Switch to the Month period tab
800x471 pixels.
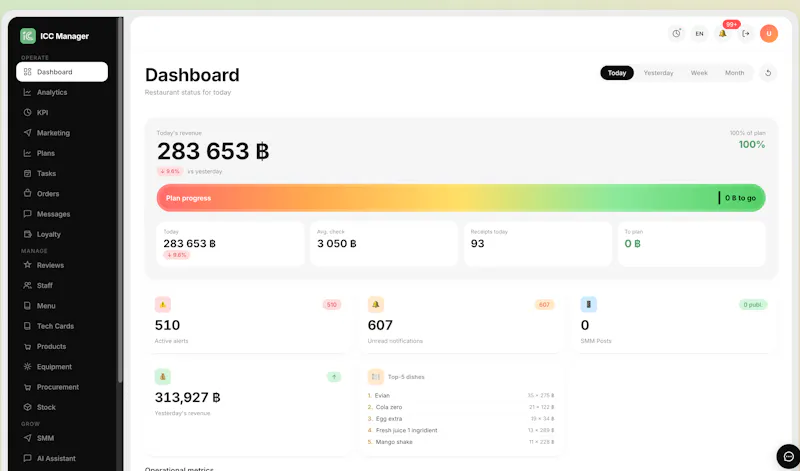point(735,73)
